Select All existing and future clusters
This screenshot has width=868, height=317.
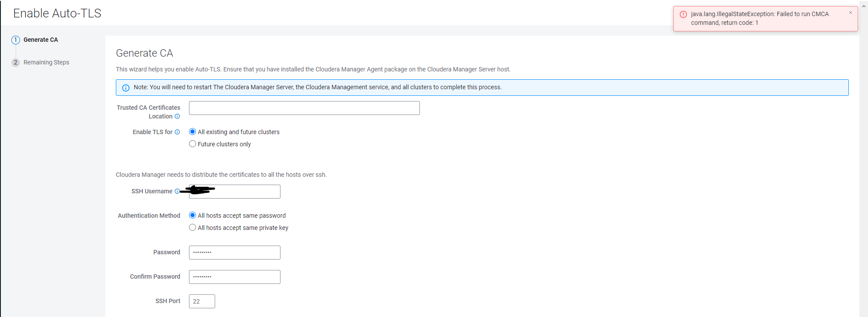point(193,132)
